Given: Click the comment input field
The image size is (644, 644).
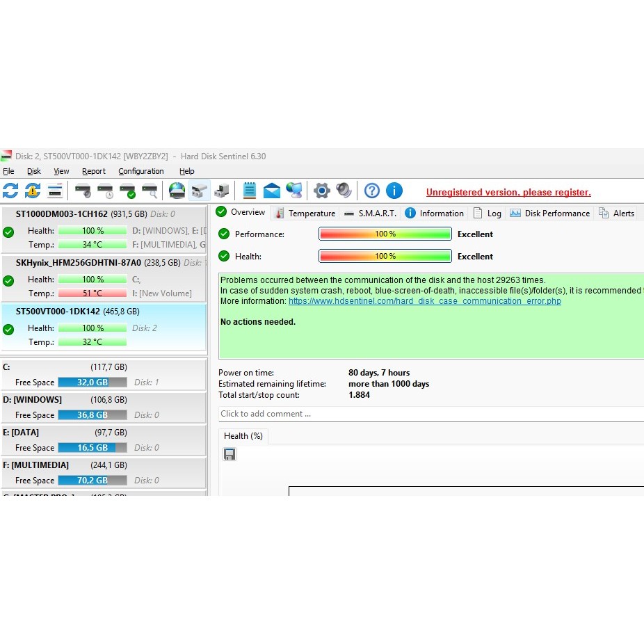Looking at the screenshot, I should pyautogui.click(x=417, y=414).
